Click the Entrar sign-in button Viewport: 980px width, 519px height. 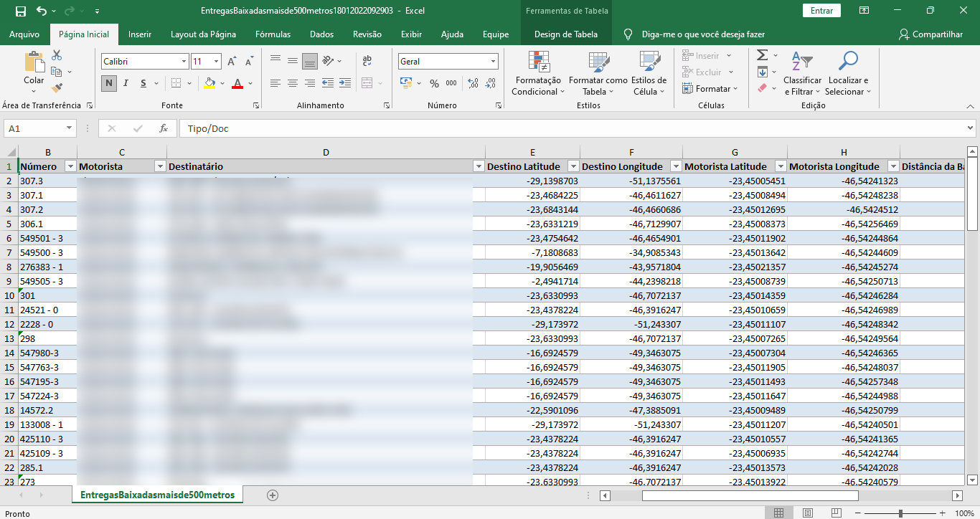(x=821, y=11)
